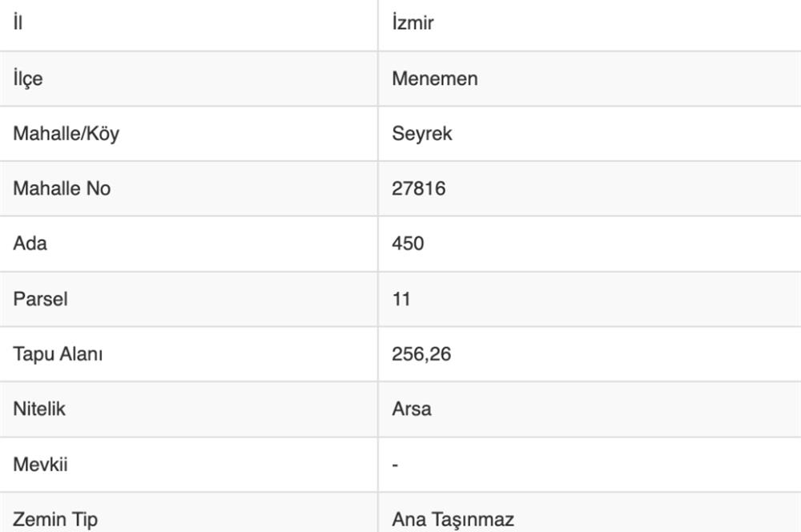This screenshot has height=532, width=801.
Task: Click the Nitelik row label
Action: 39,409
